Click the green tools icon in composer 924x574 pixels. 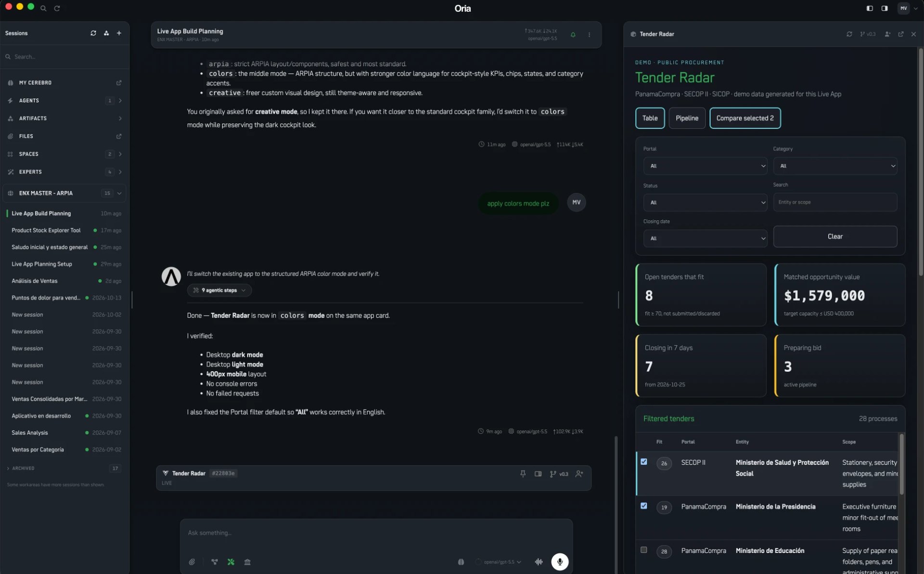point(231,562)
